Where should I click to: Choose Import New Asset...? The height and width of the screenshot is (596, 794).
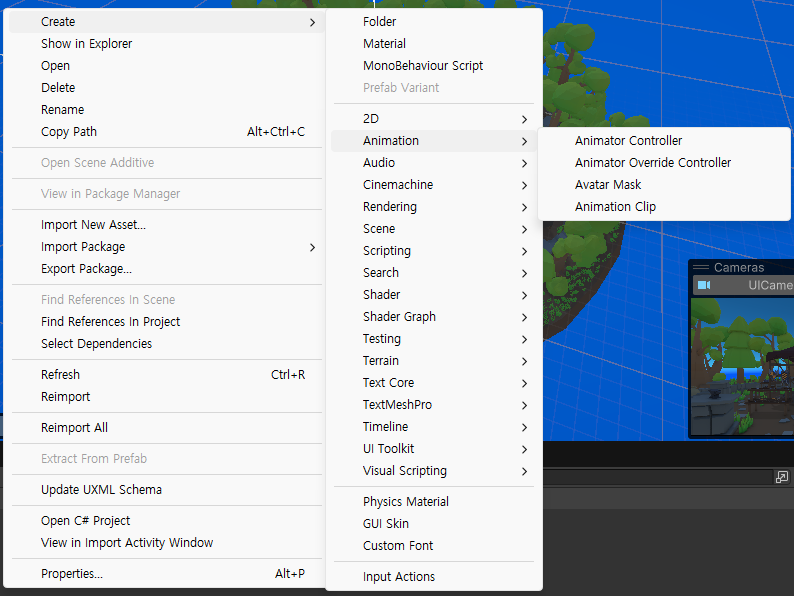click(166, 225)
